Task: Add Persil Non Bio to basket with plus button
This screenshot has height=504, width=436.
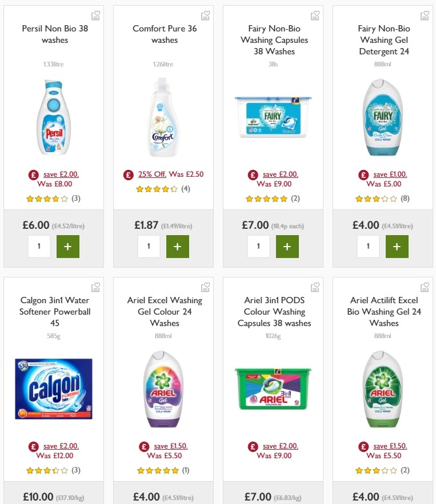Action: [68, 246]
